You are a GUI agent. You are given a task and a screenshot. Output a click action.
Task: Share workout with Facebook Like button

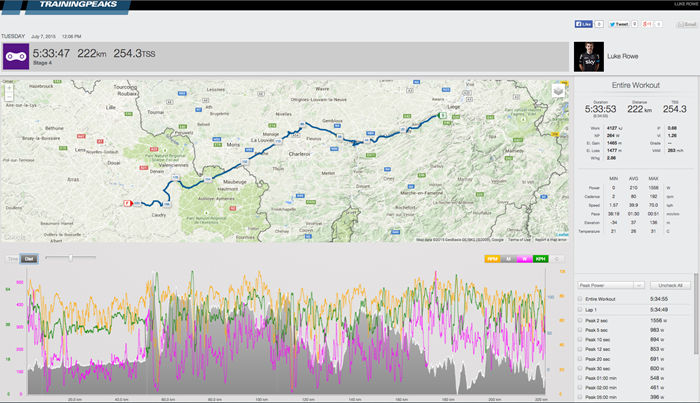[x=583, y=24]
